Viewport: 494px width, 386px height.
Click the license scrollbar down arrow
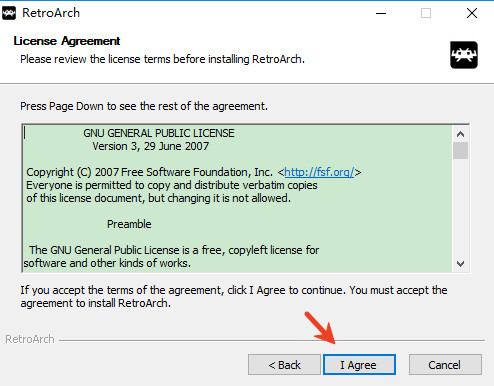click(460, 264)
